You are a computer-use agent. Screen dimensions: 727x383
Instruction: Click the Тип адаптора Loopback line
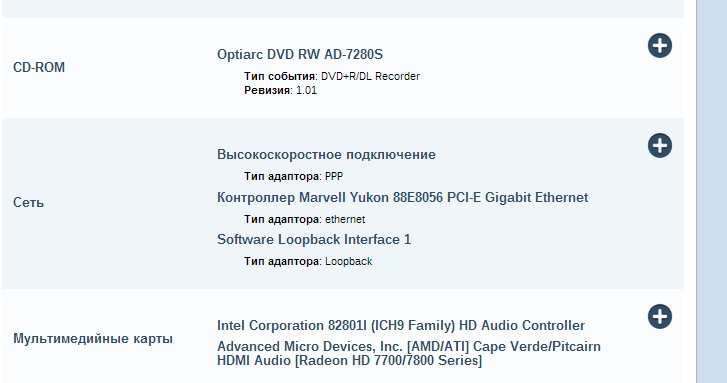308,261
